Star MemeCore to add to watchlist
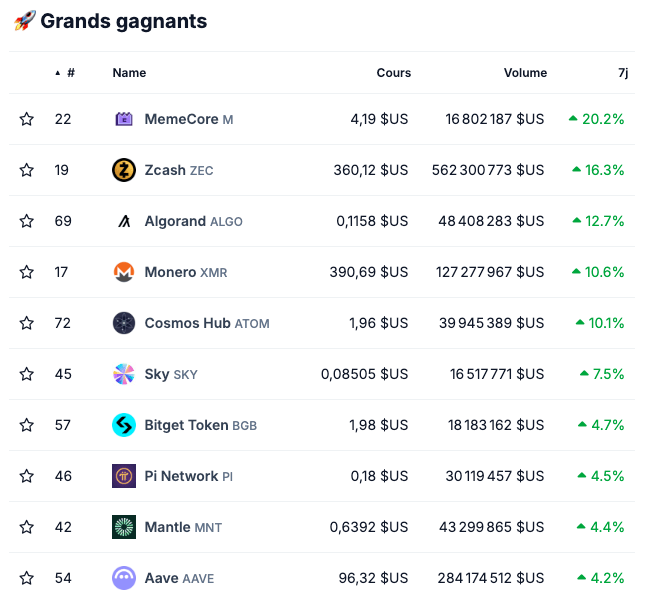This screenshot has width=647, height=602. tap(27, 119)
